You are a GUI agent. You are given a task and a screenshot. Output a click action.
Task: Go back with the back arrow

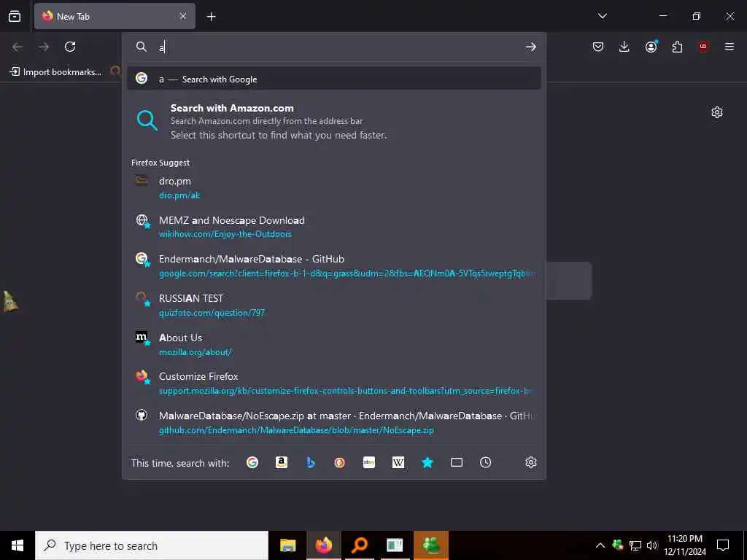(18, 47)
